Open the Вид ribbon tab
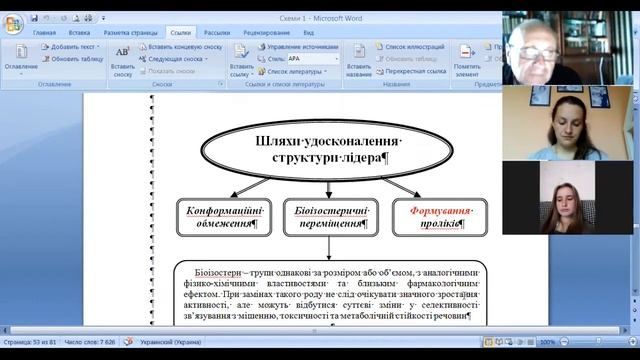The width and height of the screenshot is (640, 360). click(x=309, y=33)
